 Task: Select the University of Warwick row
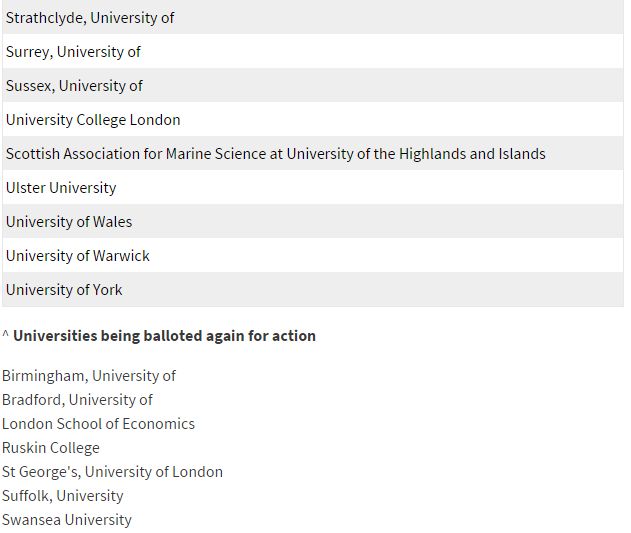coord(313,255)
